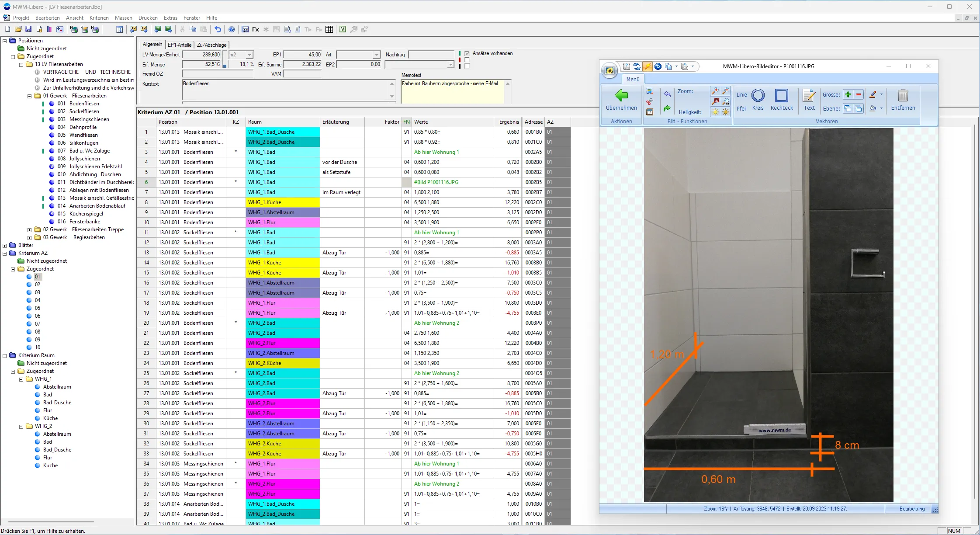
Task: Switch to the Zu/Abschläge tab
Action: coord(212,45)
